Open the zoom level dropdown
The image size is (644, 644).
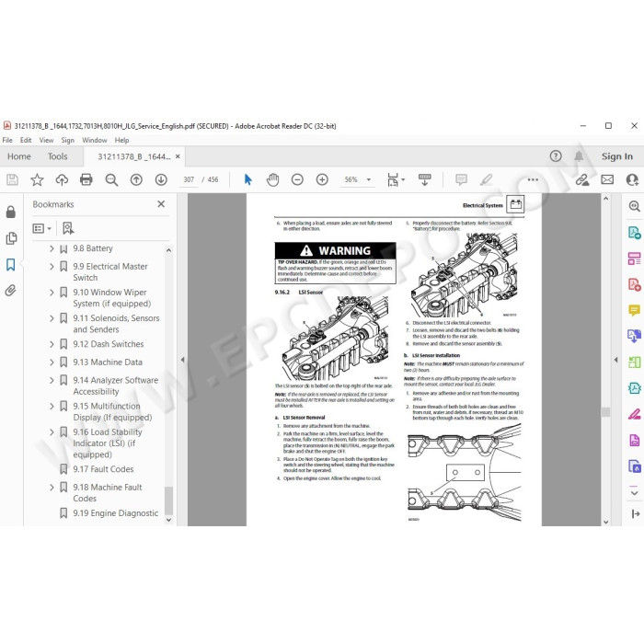pos(368,179)
